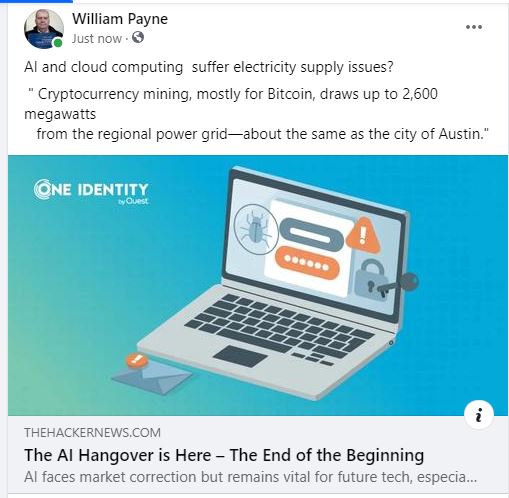The width and height of the screenshot is (509, 498).
Task: Open the post options three-dot menu
Action: (474, 27)
